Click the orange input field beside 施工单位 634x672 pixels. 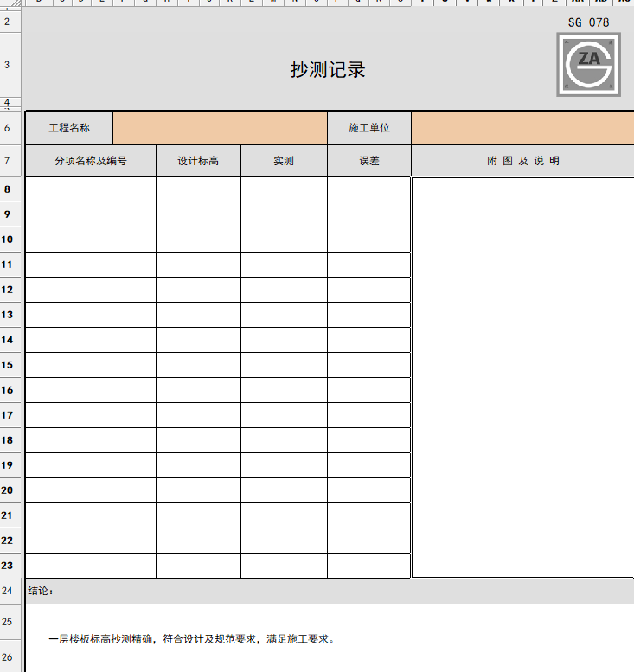(x=522, y=128)
